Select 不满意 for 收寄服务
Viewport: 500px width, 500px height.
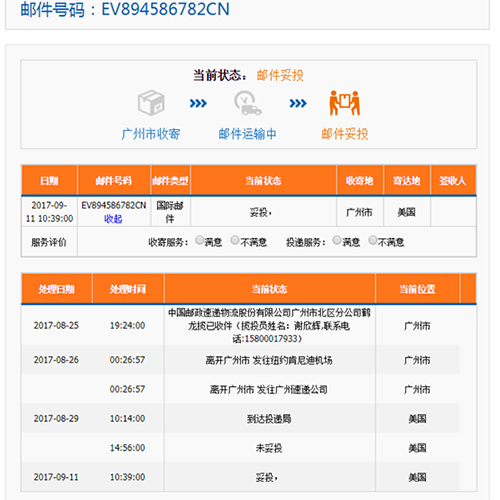[235, 240]
